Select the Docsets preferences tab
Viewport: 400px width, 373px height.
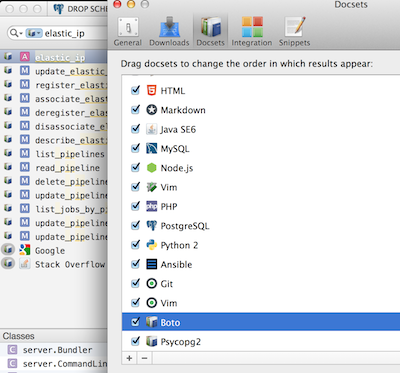[x=210, y=32]
